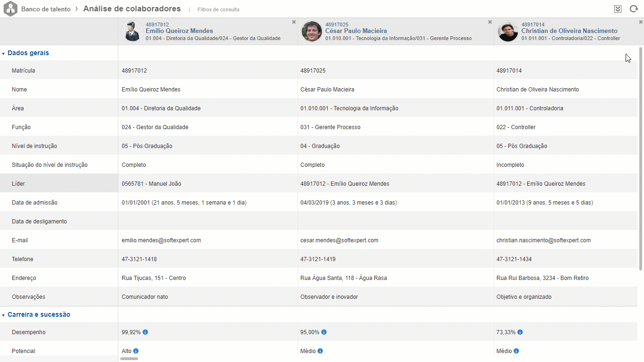Click Emílio Queiroz Mendes header name
Viewport: 644px width, 362px height.
[x=179, y=31]
